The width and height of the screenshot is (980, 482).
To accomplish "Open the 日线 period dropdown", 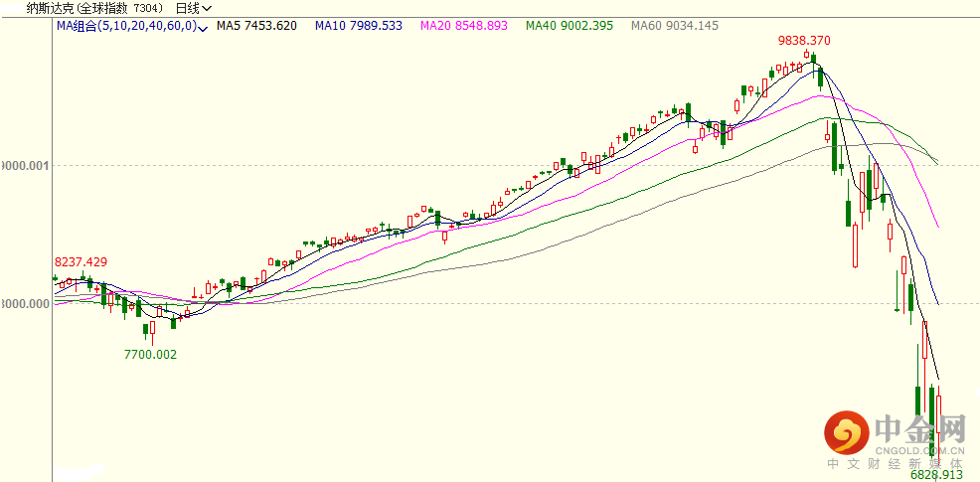I will point(192,8).
